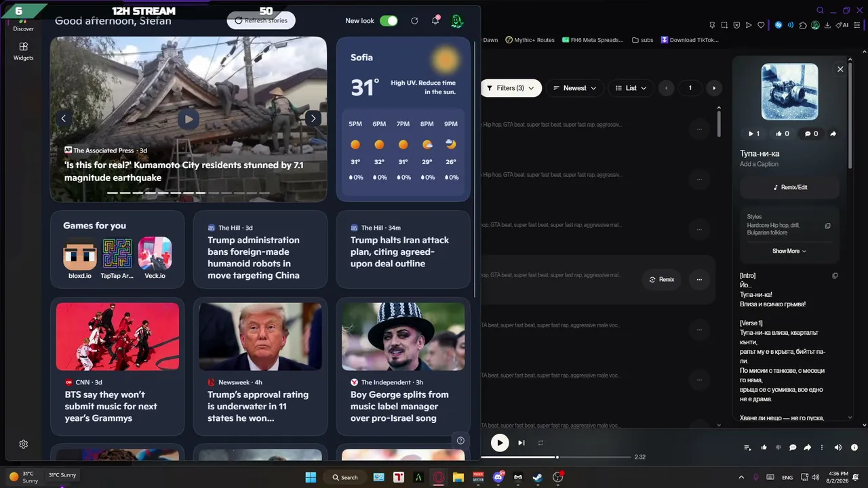
Task: Go to the next featured story
Action: pos(313,118)
